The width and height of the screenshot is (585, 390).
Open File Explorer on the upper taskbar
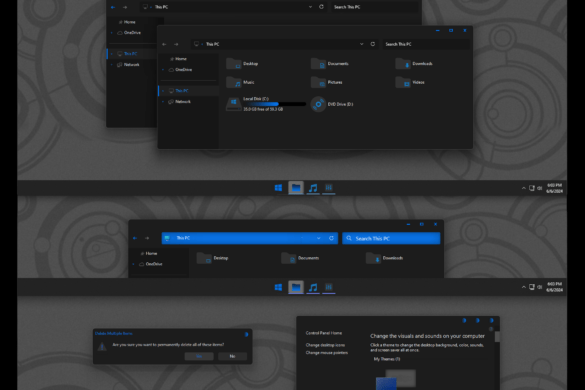click(296, 188)
